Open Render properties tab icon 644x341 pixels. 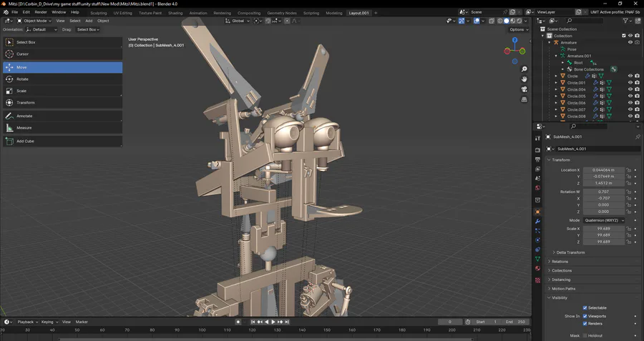(537, 150)
